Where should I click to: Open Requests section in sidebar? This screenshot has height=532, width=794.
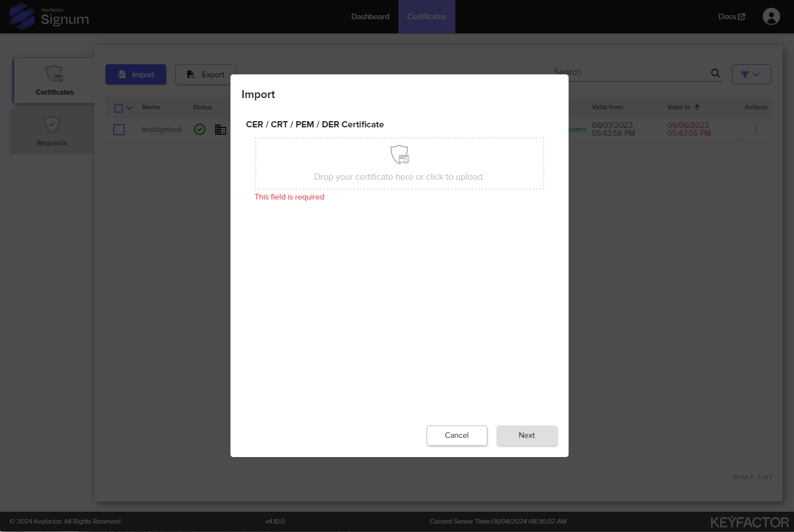coord(52,131)
